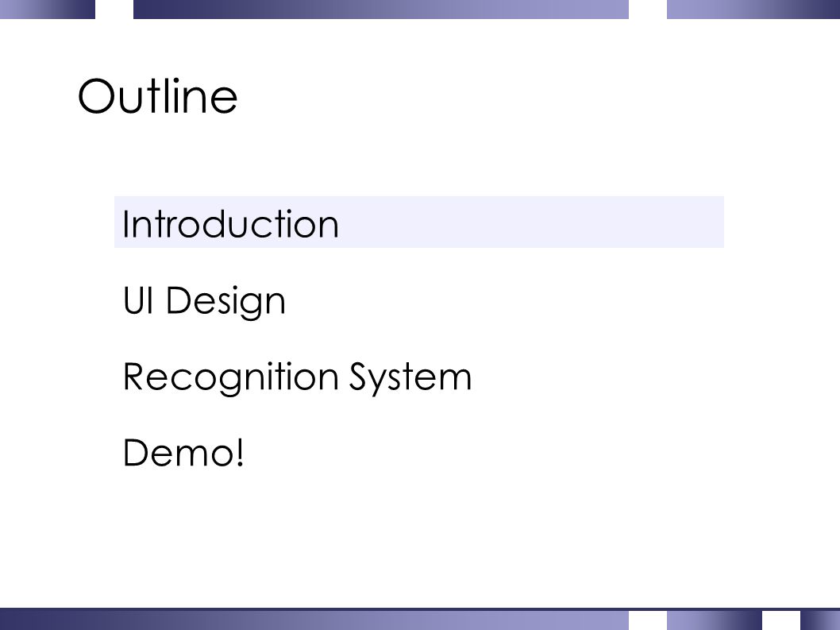Image resolution: width=840 pixels, height=630 pixels.
Task: Click the purple footer segment between white squares
Action: point(715,620)
